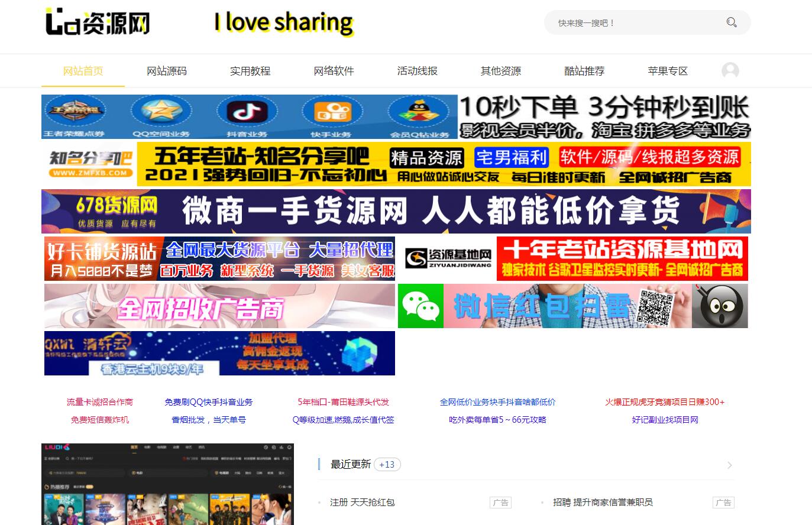Open the user avatar icon

point(730,71)
